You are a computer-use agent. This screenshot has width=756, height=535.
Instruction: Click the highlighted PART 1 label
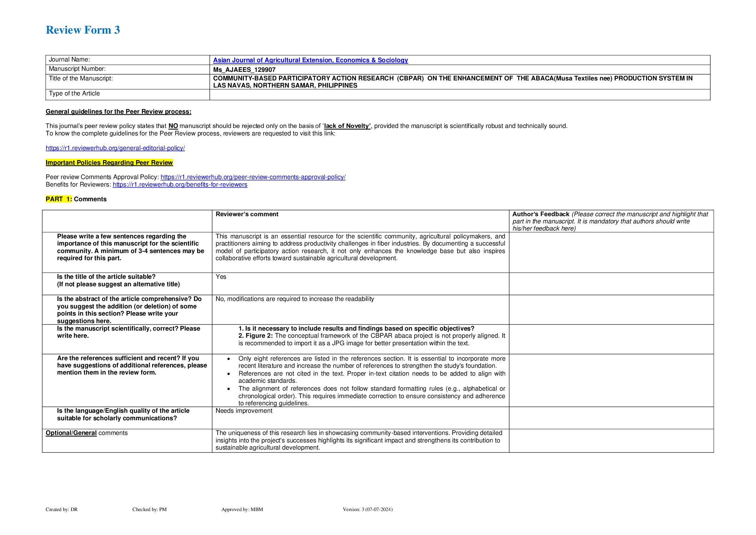click(59, 199)
